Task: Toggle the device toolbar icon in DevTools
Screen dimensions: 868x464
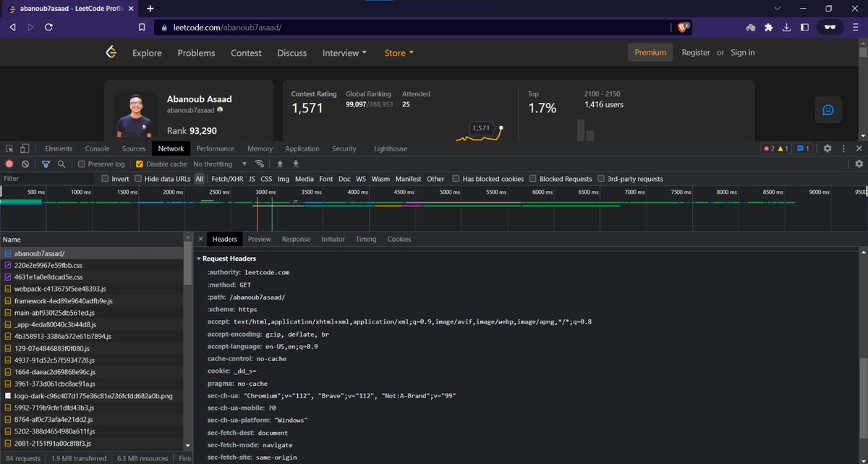Action: click(25, 148)
